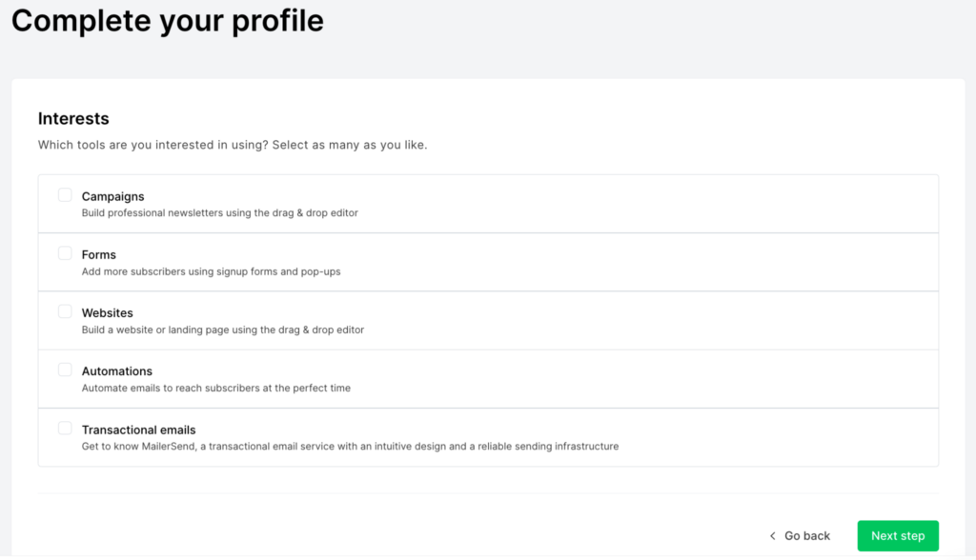Click the Campaigns row label
976x560 pixels.
112,196
